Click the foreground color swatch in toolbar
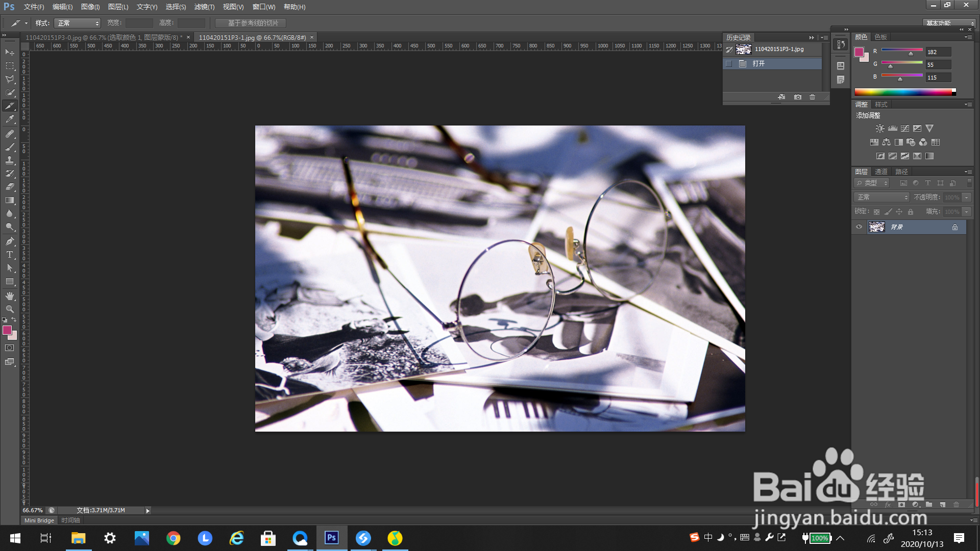 [7, 331]
